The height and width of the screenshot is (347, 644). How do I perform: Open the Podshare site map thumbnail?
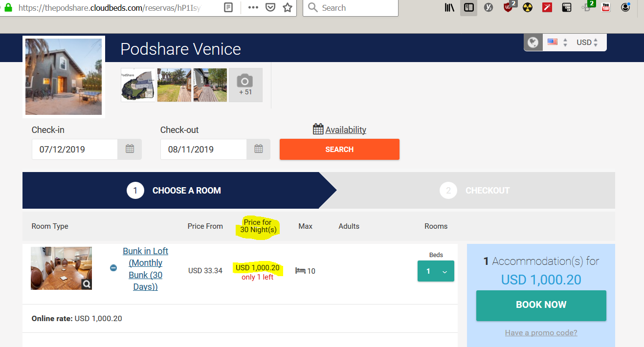[138, 85]
